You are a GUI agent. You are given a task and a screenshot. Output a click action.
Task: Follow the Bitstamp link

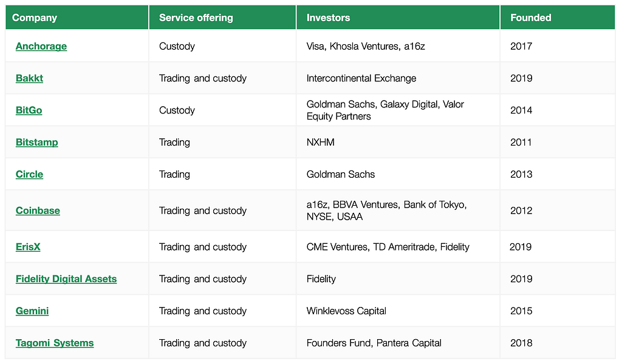pyautogui.click(x=37, y=143)
